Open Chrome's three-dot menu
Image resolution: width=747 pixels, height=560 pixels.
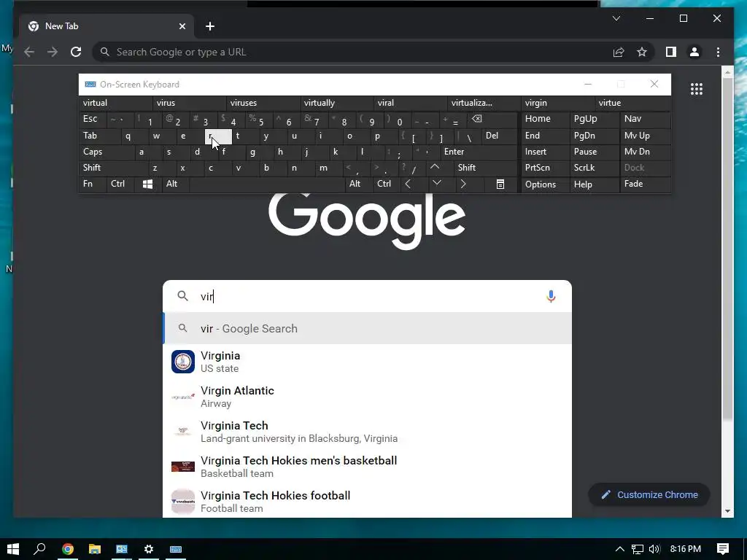(x=718, y=52)
